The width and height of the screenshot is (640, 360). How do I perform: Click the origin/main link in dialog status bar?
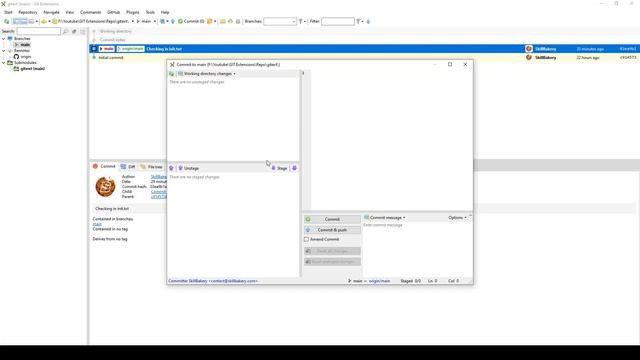[379, 281]
